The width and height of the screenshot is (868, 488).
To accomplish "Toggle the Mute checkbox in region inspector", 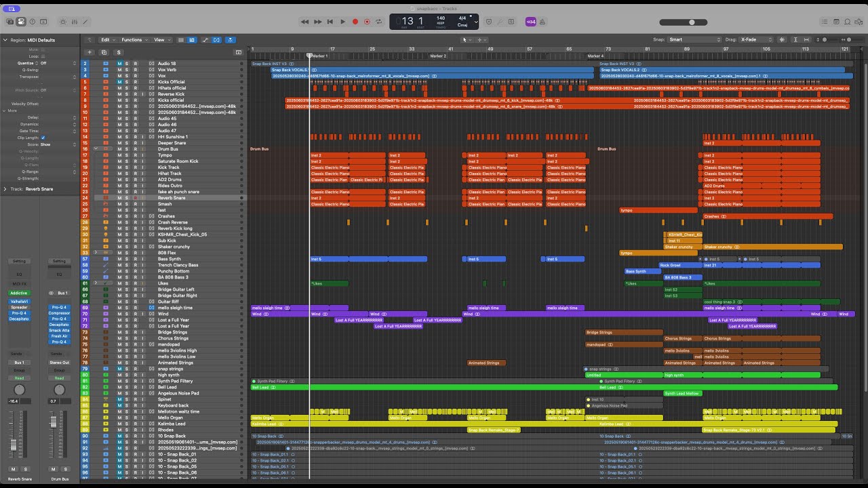I will (x=43, y=49).
